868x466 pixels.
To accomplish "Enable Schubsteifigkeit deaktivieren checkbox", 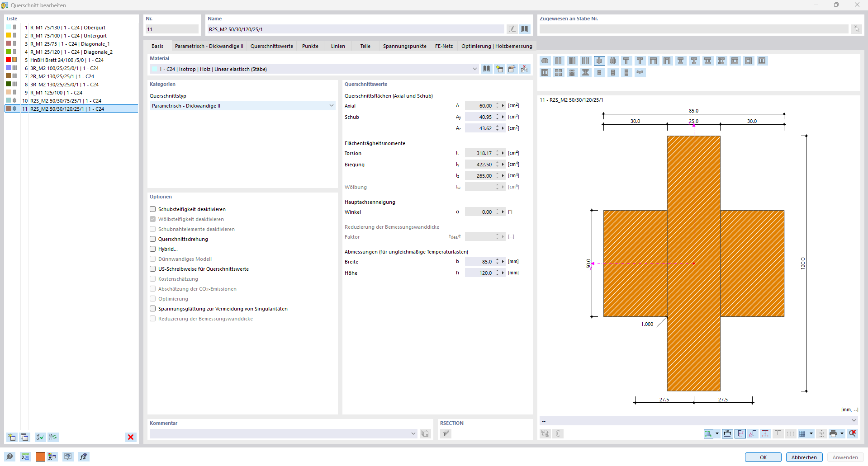I will pos(153,209).
